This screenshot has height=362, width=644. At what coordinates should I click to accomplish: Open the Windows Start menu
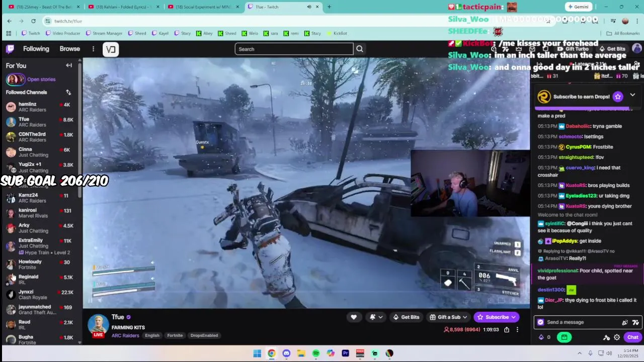tap(257, 353)
